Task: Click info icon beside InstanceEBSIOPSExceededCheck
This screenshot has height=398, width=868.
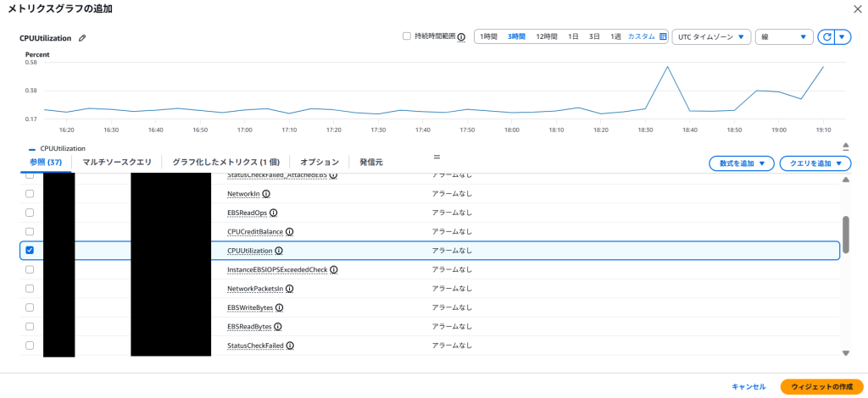Action: [333, 270]
